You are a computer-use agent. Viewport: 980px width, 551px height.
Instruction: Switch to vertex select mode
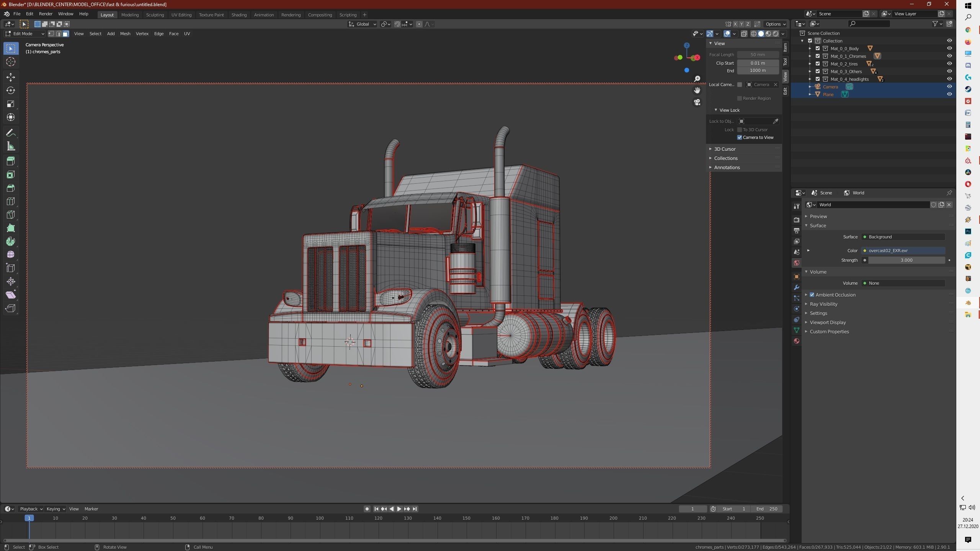(x=51, y=34)
